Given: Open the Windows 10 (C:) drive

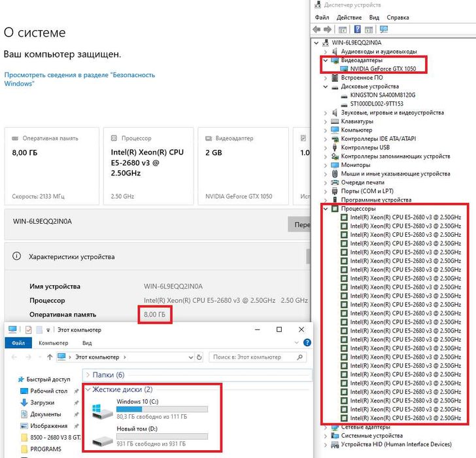Looking at the screenshot, I should pos(150,409).
